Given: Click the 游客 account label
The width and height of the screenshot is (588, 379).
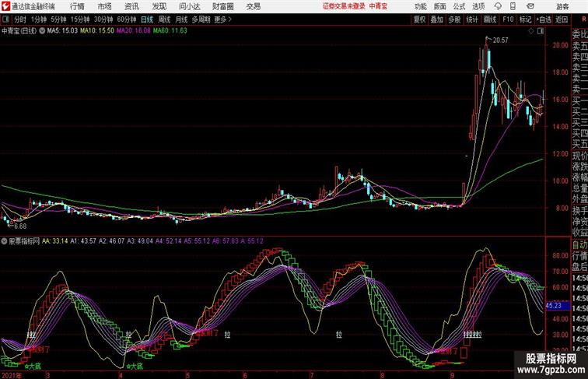Looking at the screenshot, I should [562, 6].
